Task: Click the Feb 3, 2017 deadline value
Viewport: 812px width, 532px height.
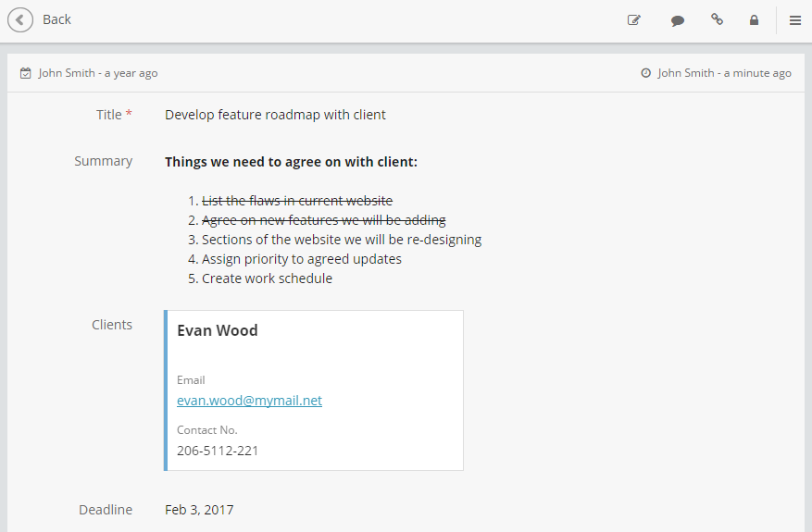Action: click(199, 510)
